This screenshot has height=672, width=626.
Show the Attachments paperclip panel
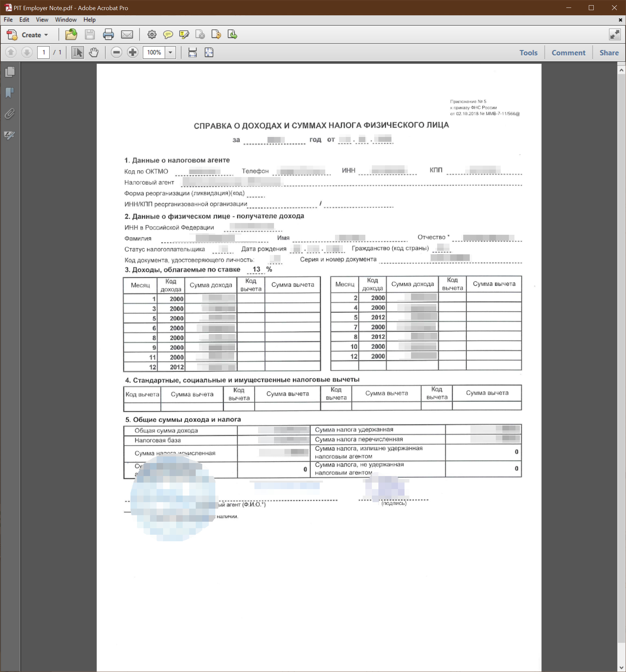(x=10, y=114)
